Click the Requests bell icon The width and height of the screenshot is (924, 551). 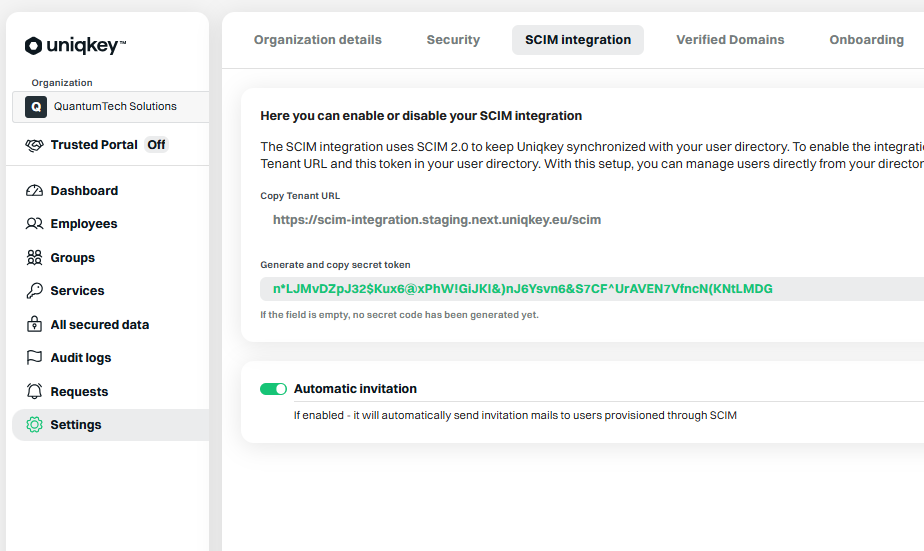pyautogui.click(x=34, y=391)
